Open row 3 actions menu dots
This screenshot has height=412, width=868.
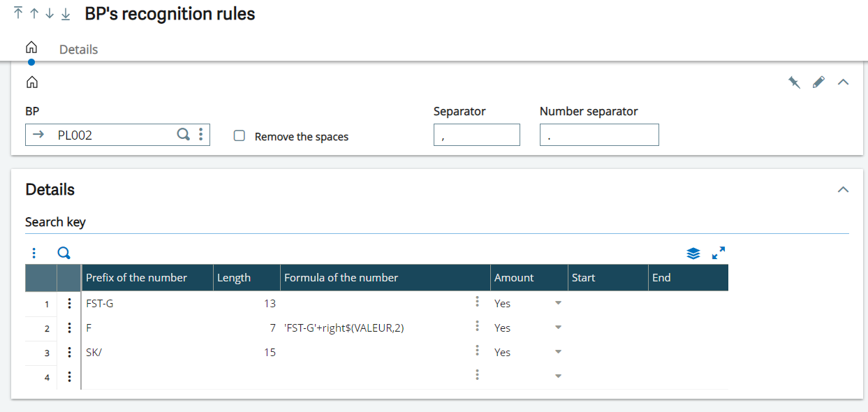coord(69,353)
